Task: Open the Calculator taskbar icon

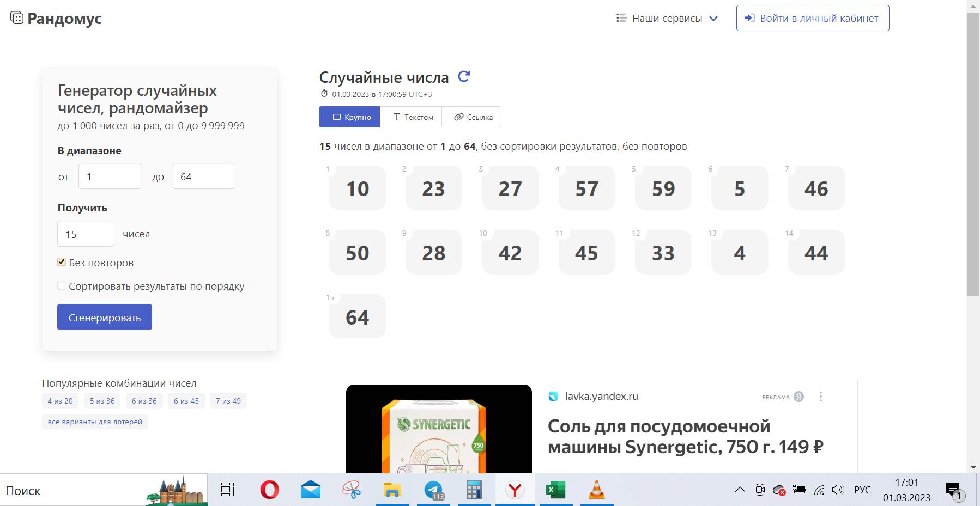Action: point(474,490)
